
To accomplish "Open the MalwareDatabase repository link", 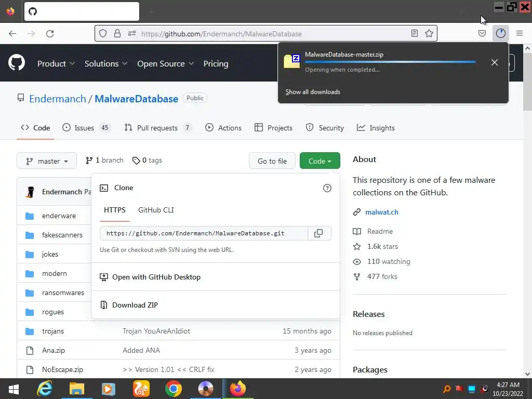I will [x=137, y=99].
